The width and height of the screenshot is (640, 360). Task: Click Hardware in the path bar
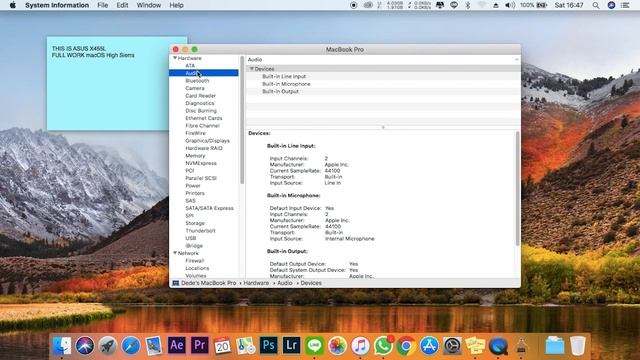click(256, 283)
